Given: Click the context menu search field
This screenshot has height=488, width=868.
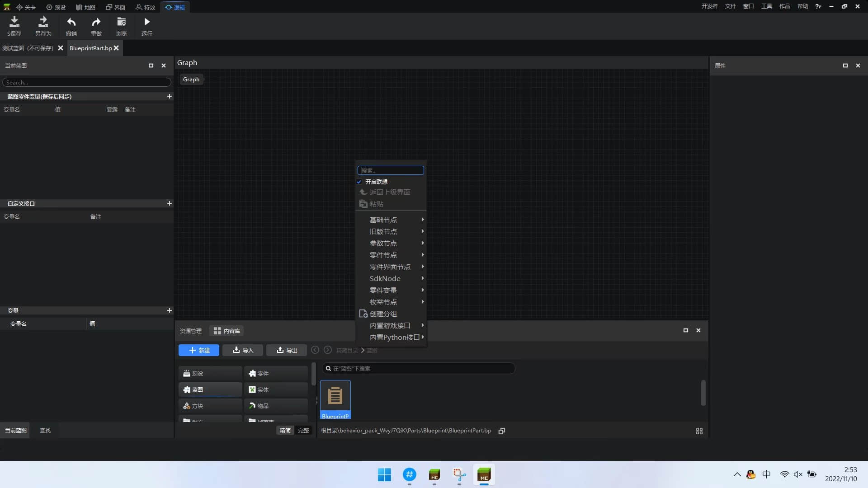Looking at the screenshot, I should 391,170.
